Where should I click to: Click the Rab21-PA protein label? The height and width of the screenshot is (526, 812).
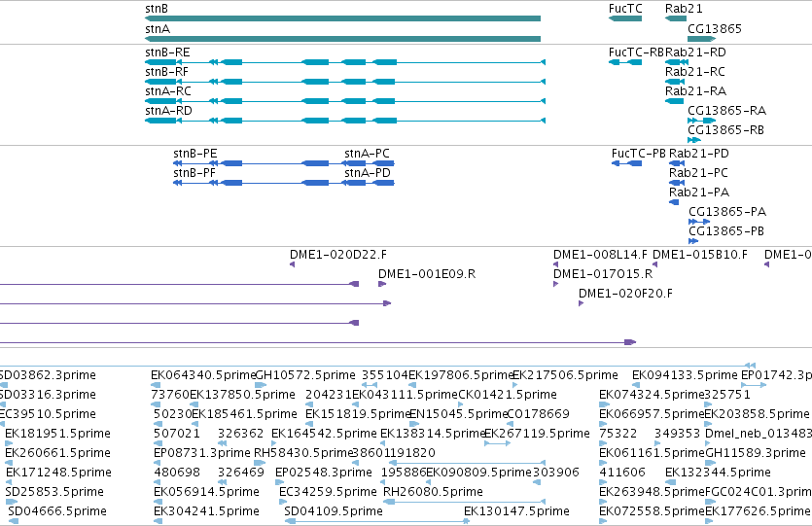[x=699, y=193]
